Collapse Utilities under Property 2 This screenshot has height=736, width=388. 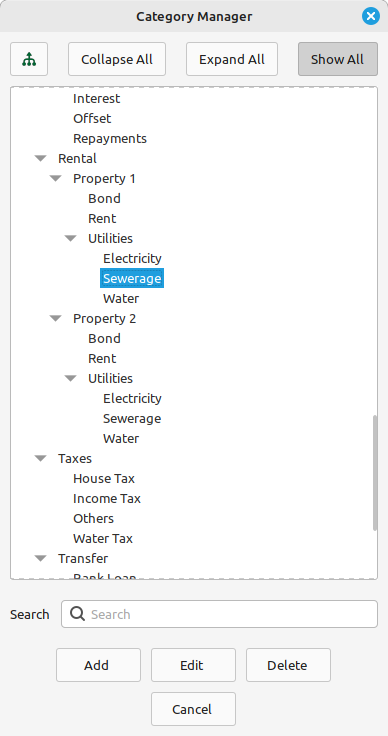(x=71, y=378)
